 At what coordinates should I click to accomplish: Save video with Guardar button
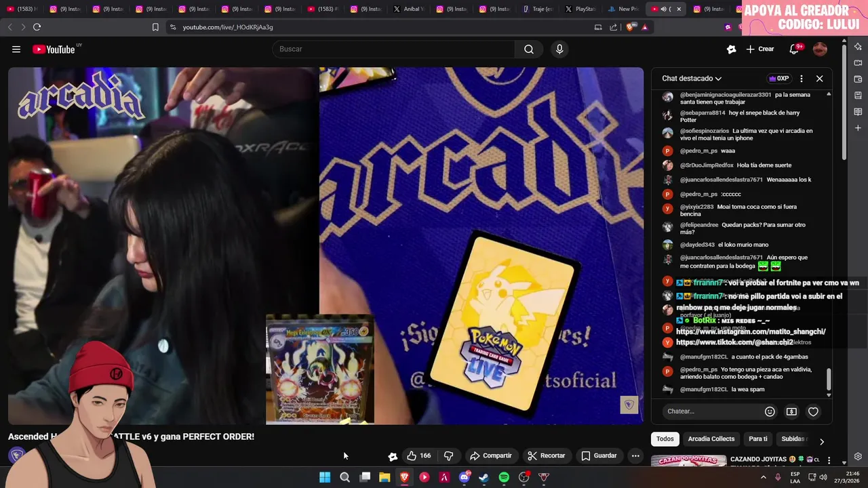(x=599, y=455)
